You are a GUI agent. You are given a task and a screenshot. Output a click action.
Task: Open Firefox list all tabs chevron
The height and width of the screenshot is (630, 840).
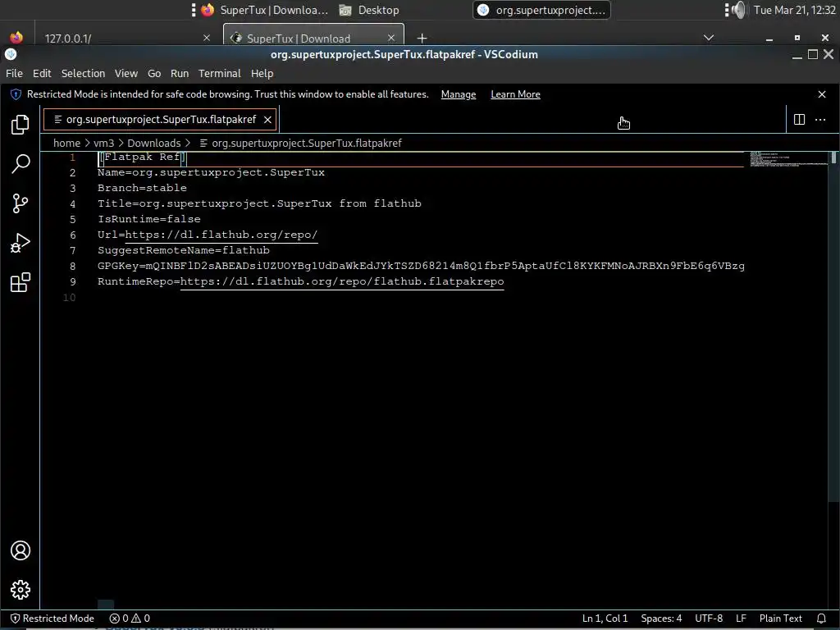(x=708, y=38)
